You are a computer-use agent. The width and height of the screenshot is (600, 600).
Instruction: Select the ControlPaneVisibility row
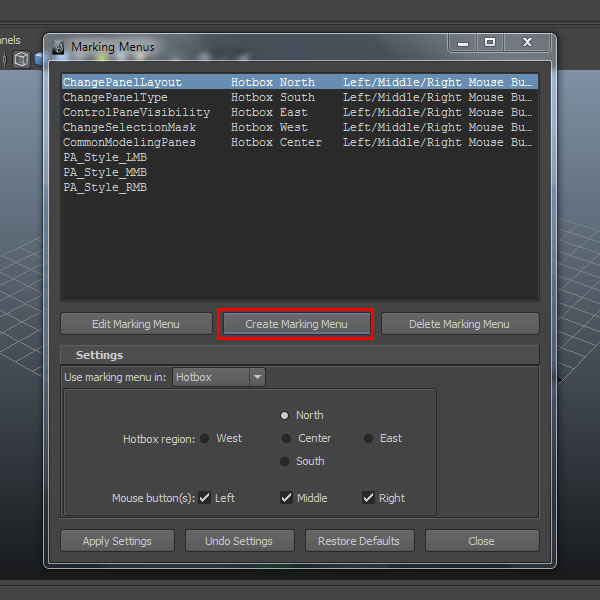(300, 112)
